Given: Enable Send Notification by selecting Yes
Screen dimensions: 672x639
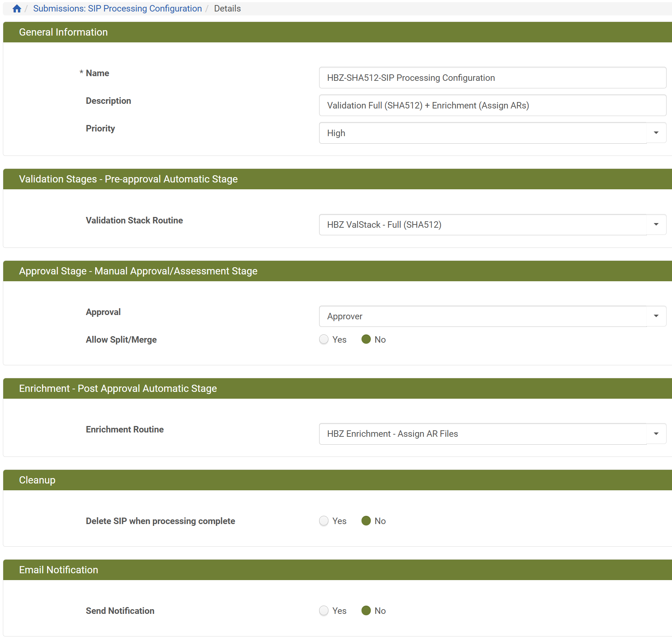Looking at the screenshot, I should pos(324,610).
